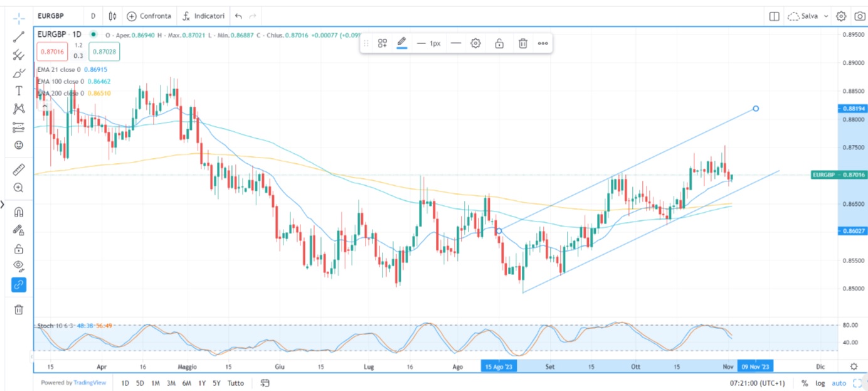The height and width of the screenshot is (391, 868).
Task: Select the 3M time range
Action: tap(171, 383)
